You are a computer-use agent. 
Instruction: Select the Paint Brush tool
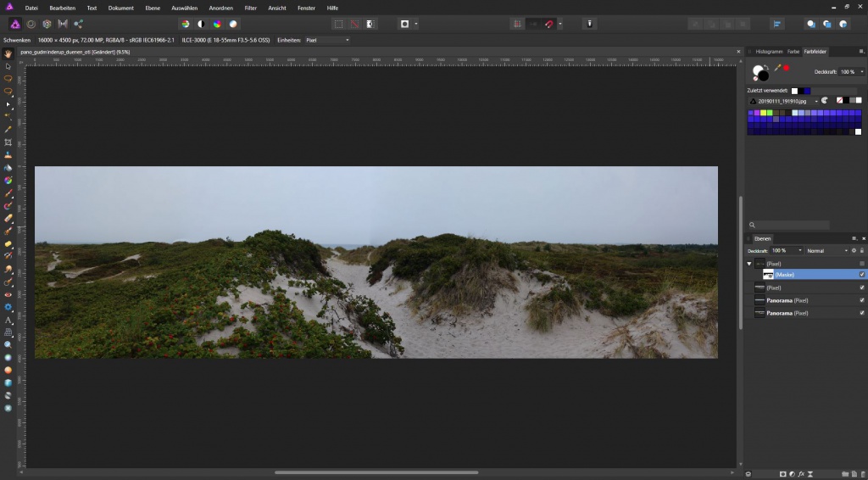pos(8,193)
